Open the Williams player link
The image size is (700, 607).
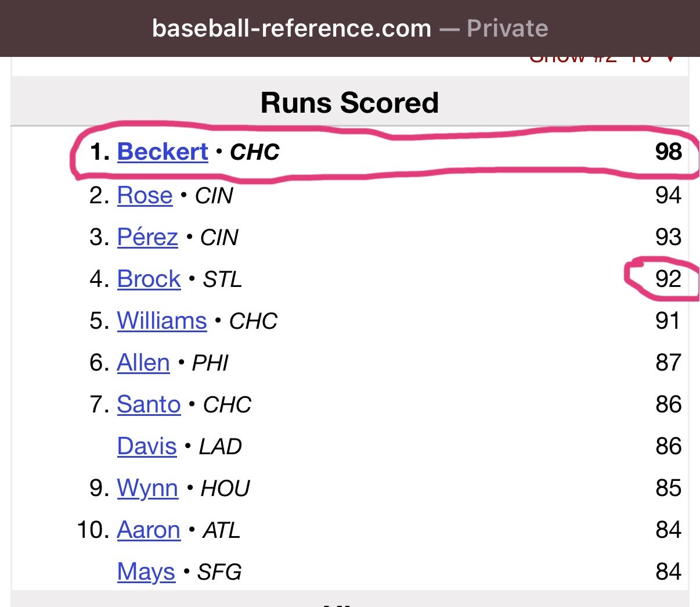(x=162, y=321)
